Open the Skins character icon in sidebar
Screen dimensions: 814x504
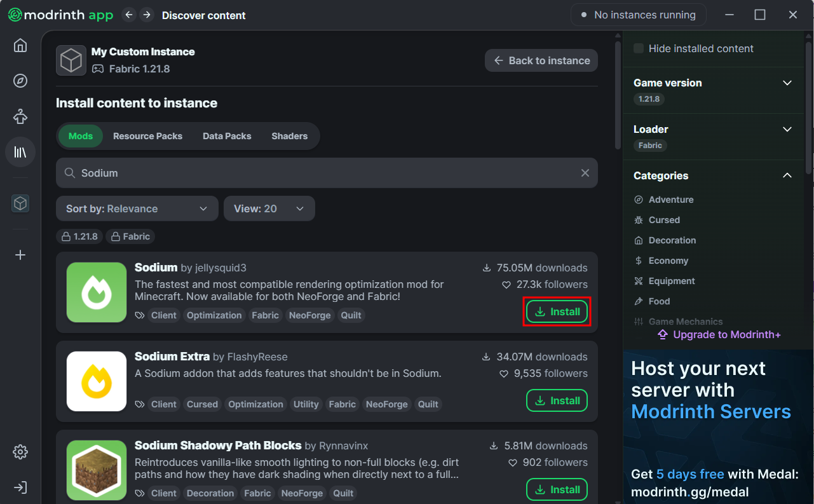pos(20,116)
